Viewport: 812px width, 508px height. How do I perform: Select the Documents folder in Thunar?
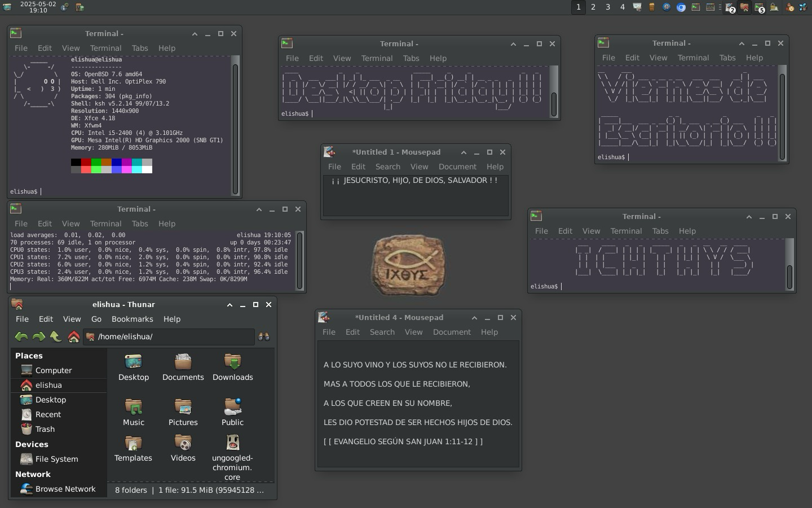pyautogui.click(x=183, y=367)
